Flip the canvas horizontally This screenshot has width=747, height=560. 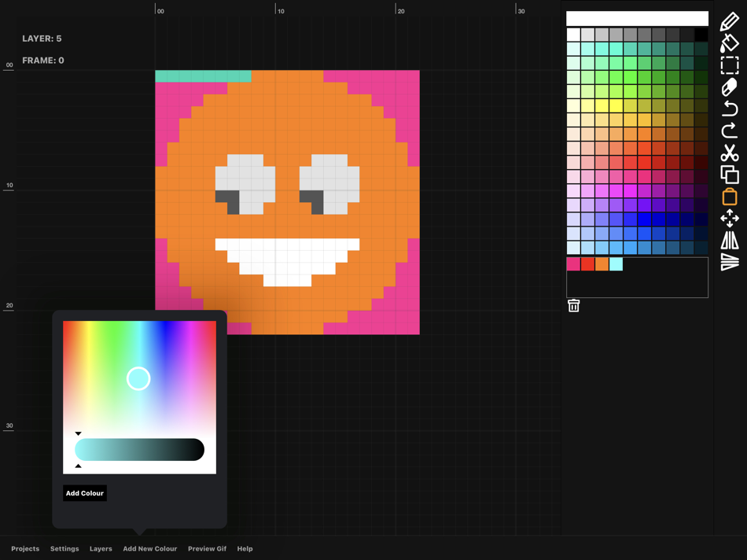[x=729, y=240]
